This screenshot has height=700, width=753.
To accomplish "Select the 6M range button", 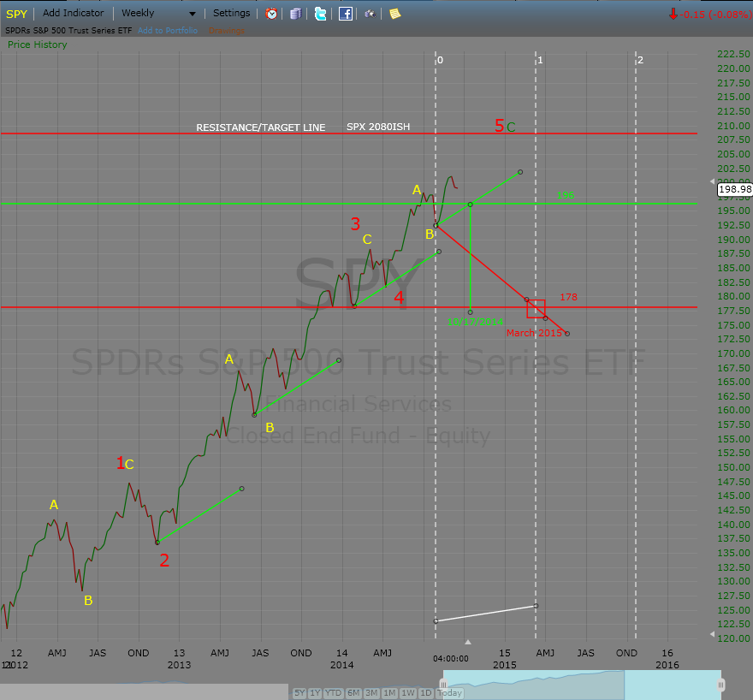I will [x=353, y=693].
